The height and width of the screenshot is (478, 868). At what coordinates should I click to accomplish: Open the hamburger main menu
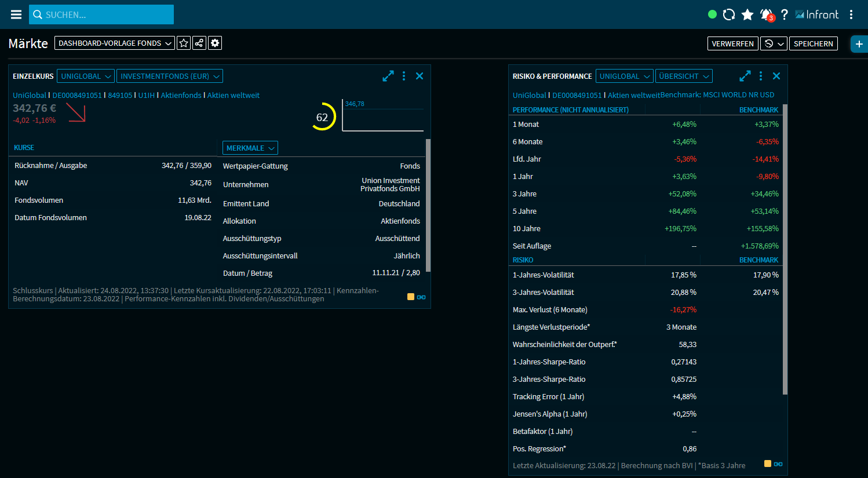[16, 14]
